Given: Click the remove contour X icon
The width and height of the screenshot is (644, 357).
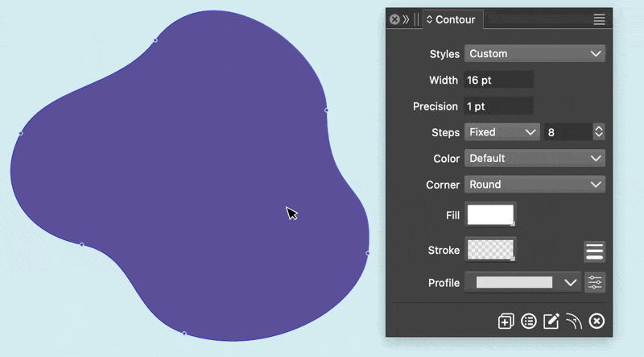Looking at the screenshot, I should (597, 322).
